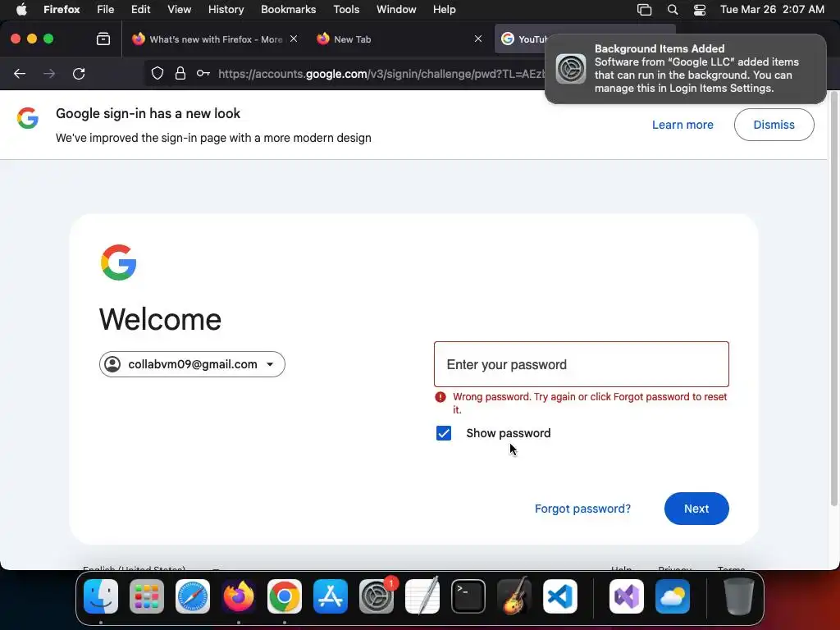Focus the Enter your password field
Image resolution: width=840 pixels, height=630 pixels.
(582, 364)
